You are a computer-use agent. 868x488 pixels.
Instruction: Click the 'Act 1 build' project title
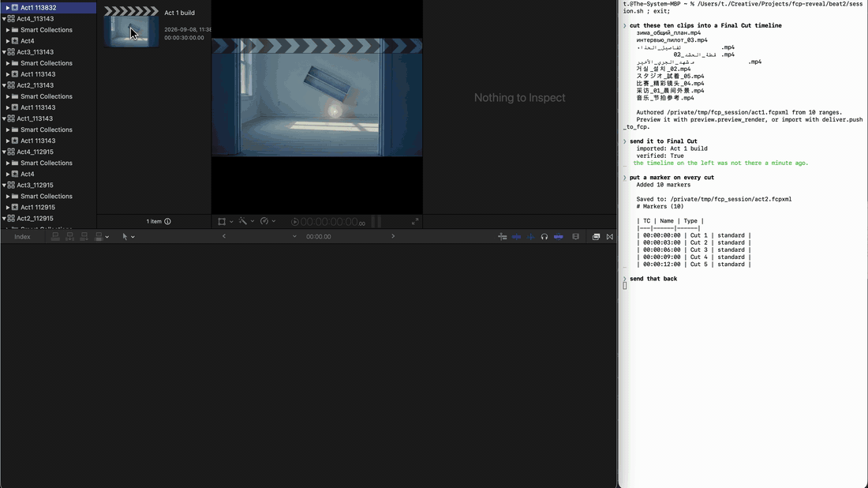(179, 13)
